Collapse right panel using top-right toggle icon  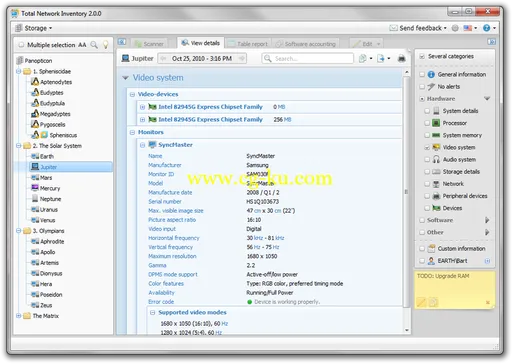[491, 42]
